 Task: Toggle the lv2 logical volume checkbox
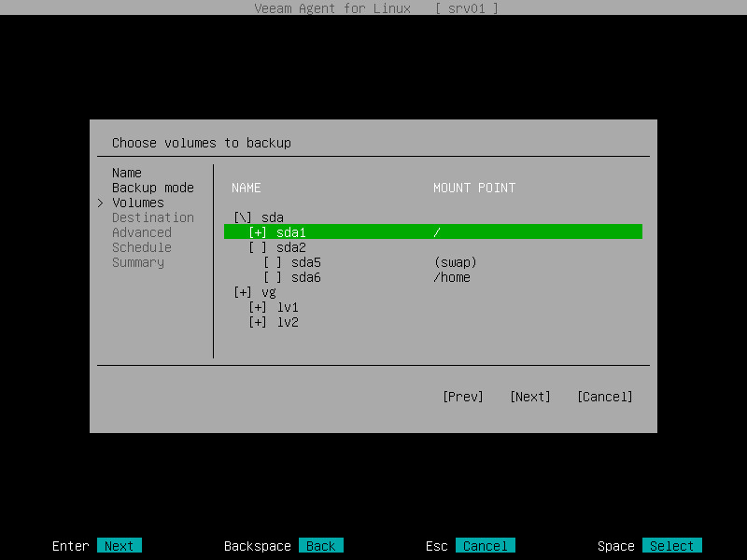pos(258,322)
